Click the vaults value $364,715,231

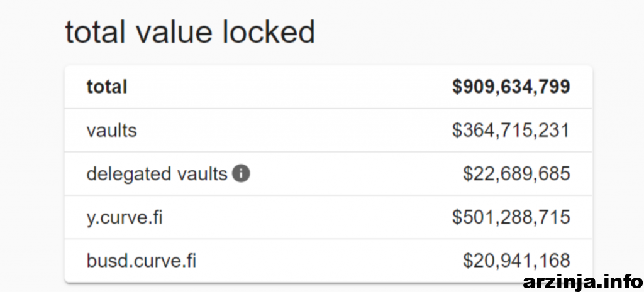(511, 131)
